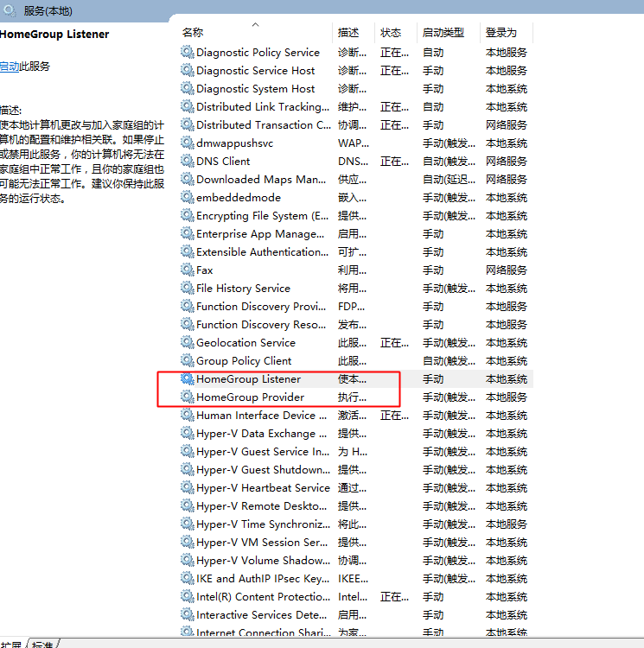Click the gear icon next to DNS Client
This screenshot has width=644, height=648.
click(188, 162)
